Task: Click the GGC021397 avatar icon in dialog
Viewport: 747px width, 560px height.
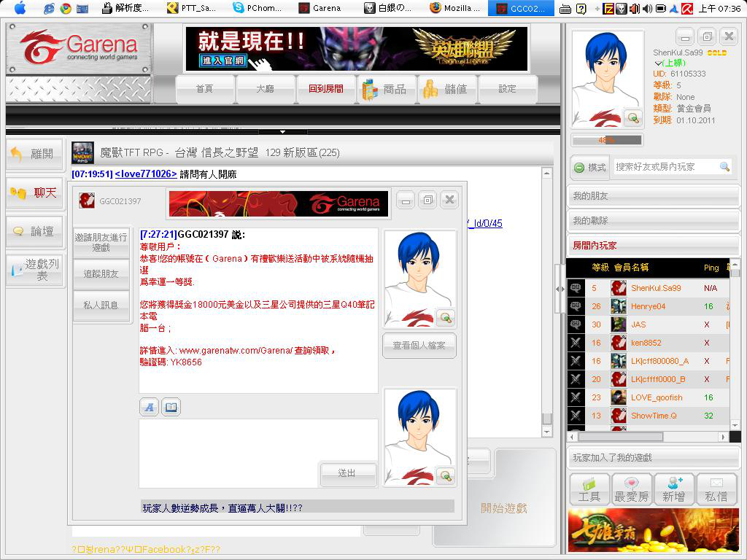Action: tap(86, 201)
